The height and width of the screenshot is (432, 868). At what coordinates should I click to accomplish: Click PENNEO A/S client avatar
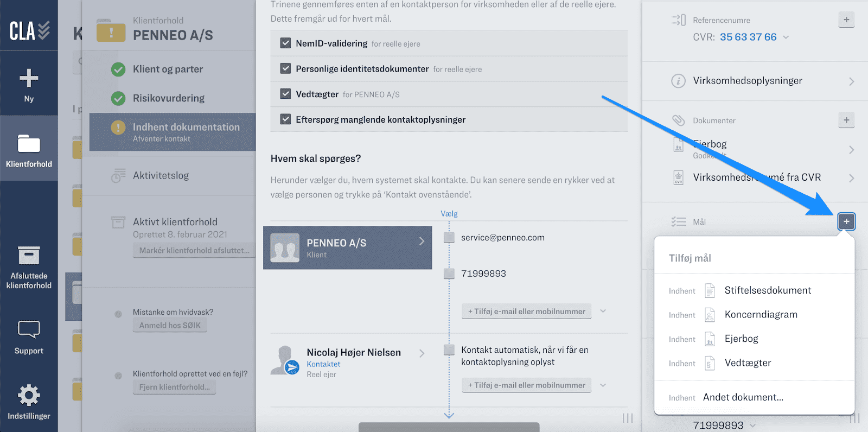tap(285, 248)
